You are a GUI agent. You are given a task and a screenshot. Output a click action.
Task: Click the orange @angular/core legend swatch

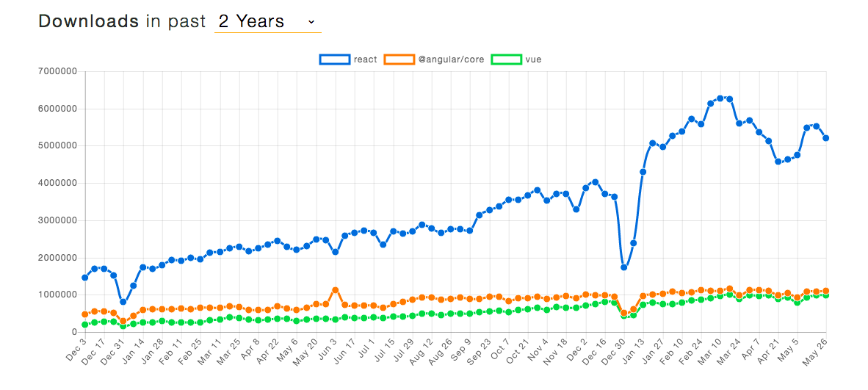399,59
